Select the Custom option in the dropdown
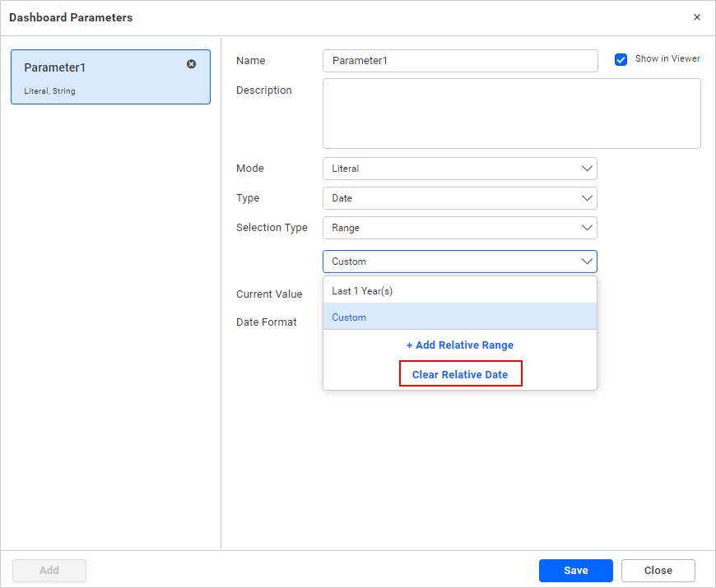 click(x=459, y=317)
